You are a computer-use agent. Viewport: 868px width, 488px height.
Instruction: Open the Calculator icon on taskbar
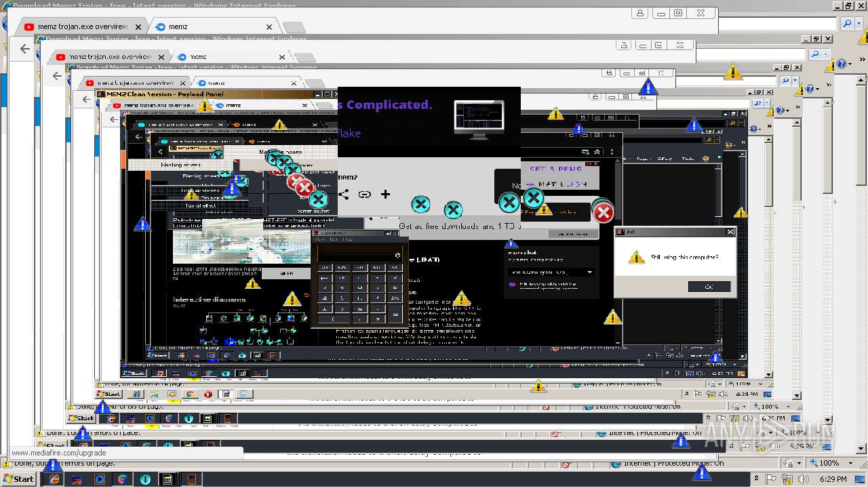coord(191,479)
